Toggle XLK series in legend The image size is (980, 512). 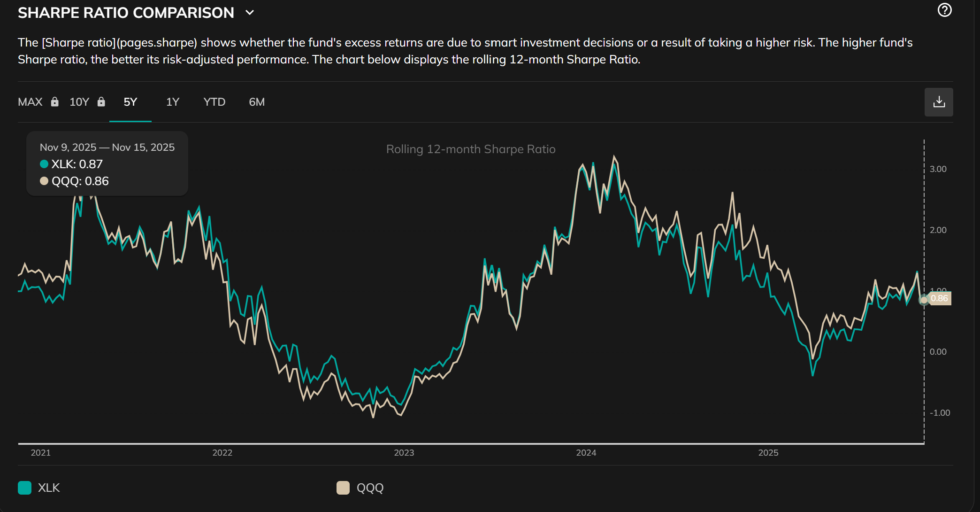coord(49,488)
